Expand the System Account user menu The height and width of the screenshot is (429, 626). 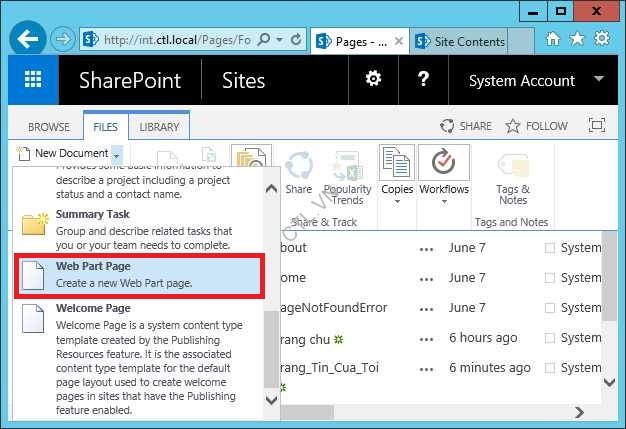click(599, 80)
